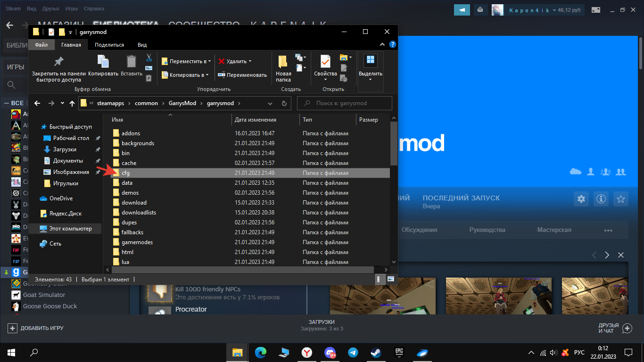Open the Переместить в dropdown

(186, 61)
